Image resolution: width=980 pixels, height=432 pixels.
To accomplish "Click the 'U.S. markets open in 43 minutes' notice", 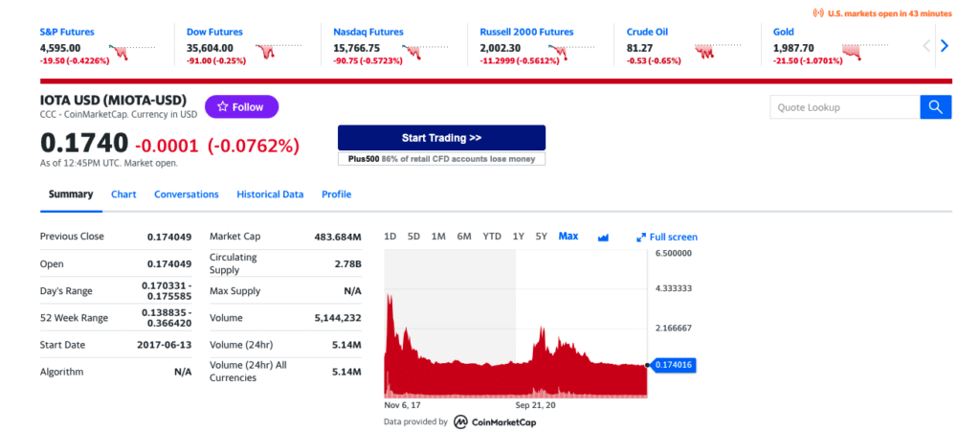I will pos(882,13).
